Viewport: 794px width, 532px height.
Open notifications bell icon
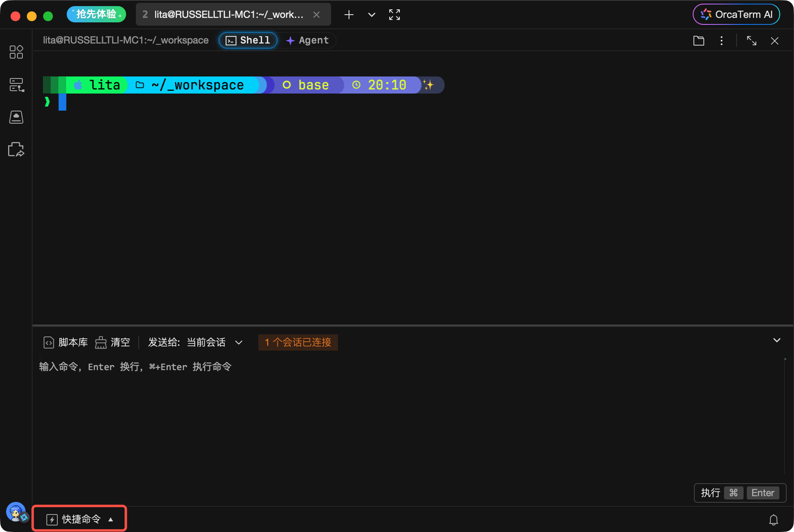pyautogui.click(x=774, y=519)
